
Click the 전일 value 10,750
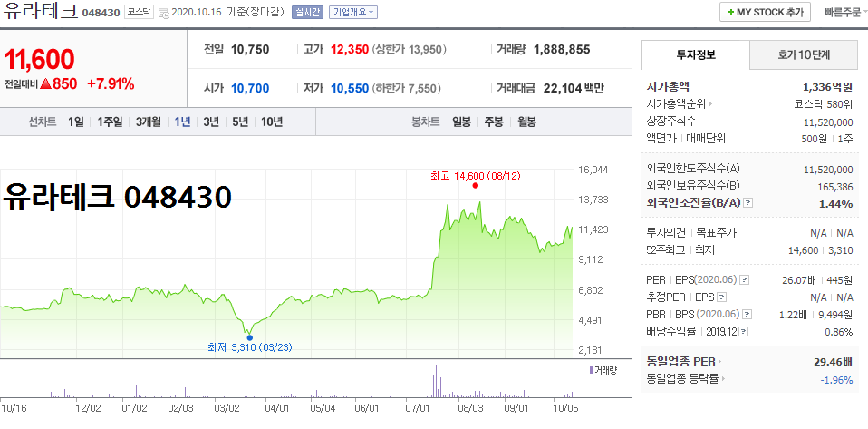(x=250, y=50)
